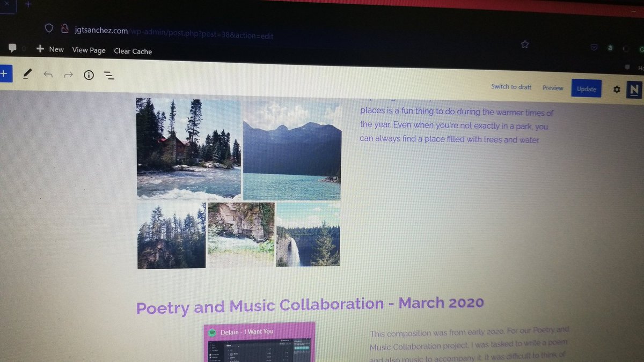Select the mountain lake photo
Viewport: 644px width, 362px height.
292,151
